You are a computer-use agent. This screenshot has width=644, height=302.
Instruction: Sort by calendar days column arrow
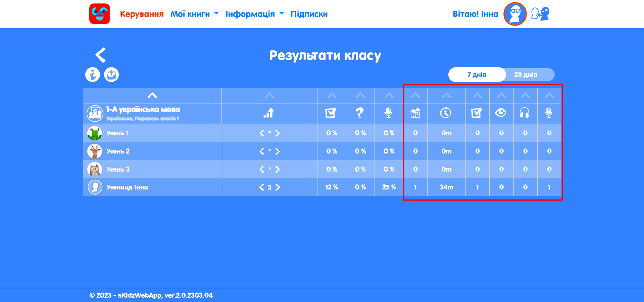coord(415,95)
